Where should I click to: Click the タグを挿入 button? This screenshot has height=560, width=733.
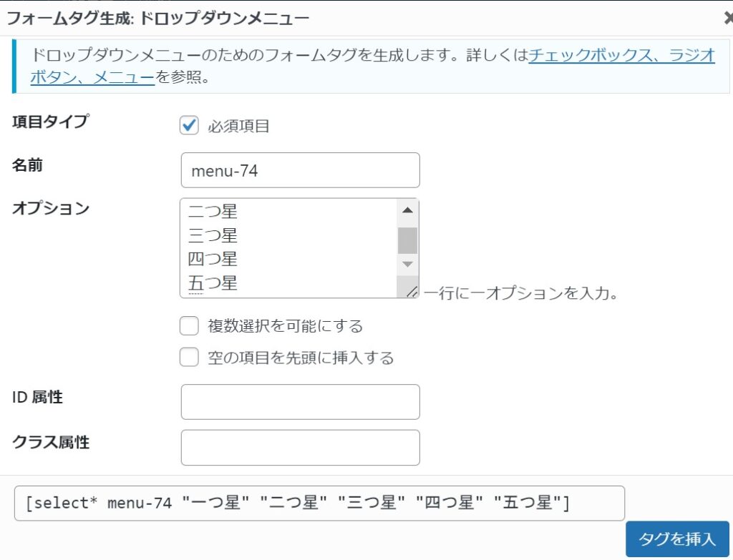coord(677,539)
